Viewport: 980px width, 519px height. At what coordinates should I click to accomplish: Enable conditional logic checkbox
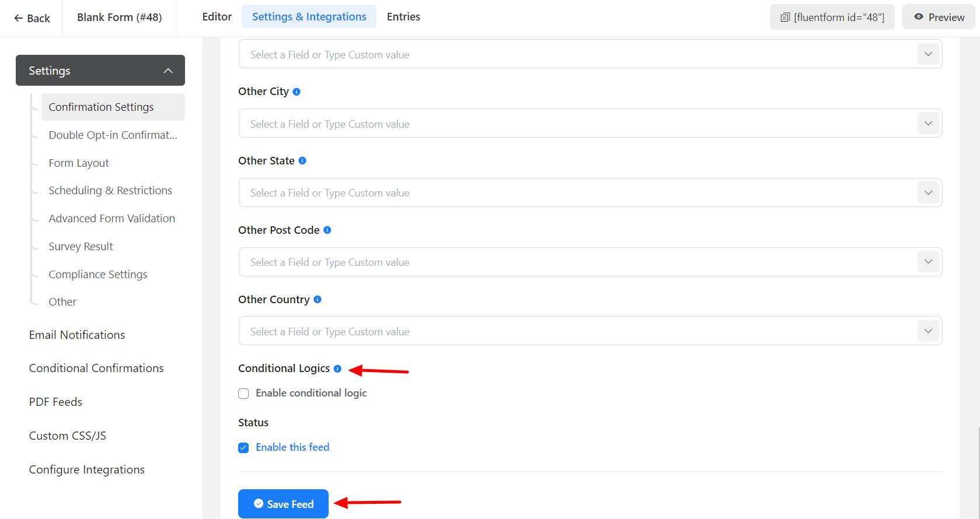point(243,394)
